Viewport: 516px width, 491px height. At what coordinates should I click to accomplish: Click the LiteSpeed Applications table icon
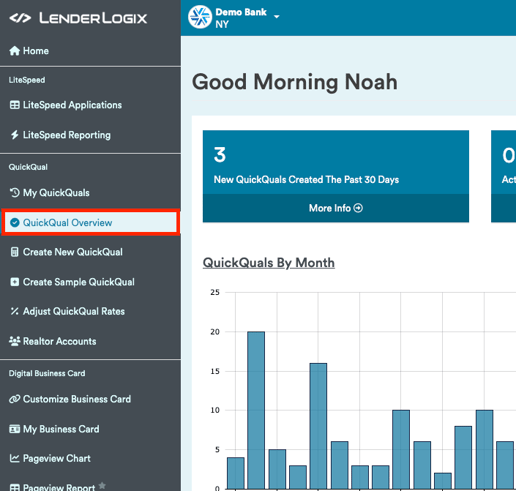pos(15,105)
